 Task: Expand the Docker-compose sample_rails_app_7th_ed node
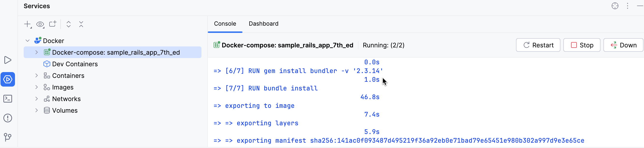pyautogui.click(x=37, y=52)
